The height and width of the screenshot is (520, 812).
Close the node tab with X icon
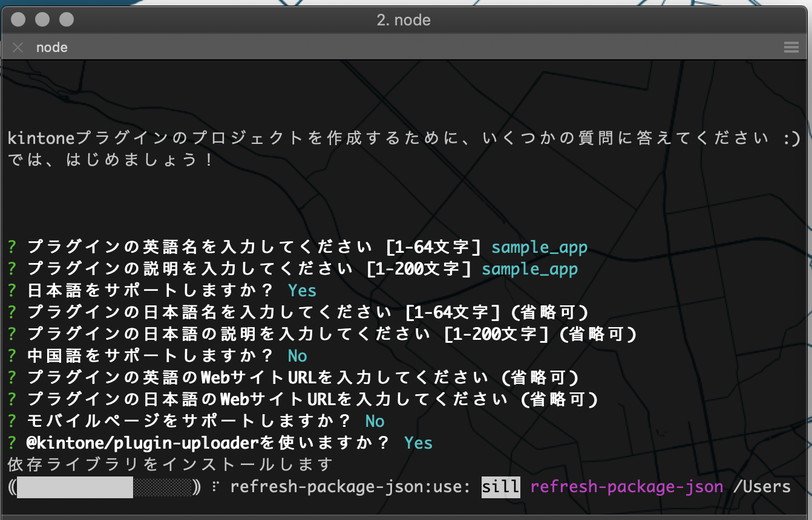(18, 48)
